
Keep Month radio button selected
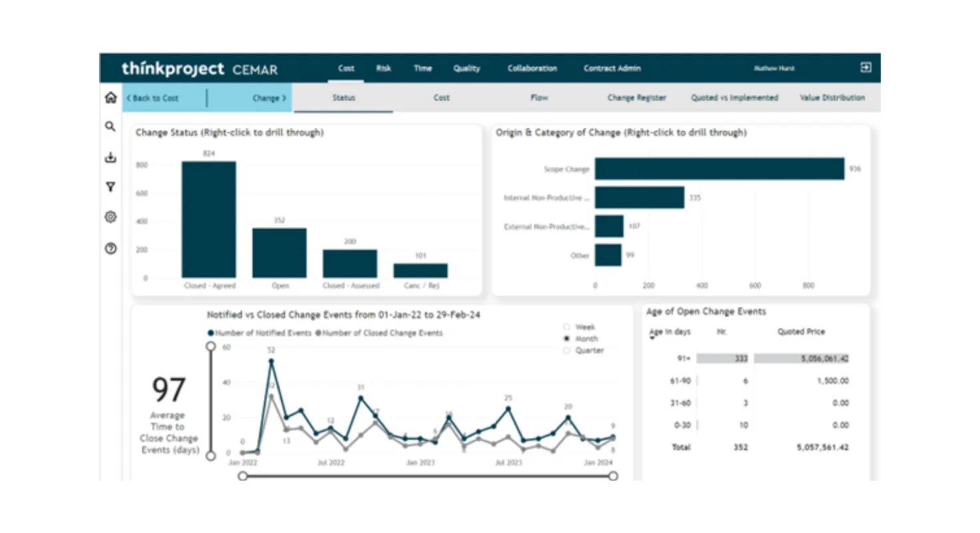click(566, 338)
